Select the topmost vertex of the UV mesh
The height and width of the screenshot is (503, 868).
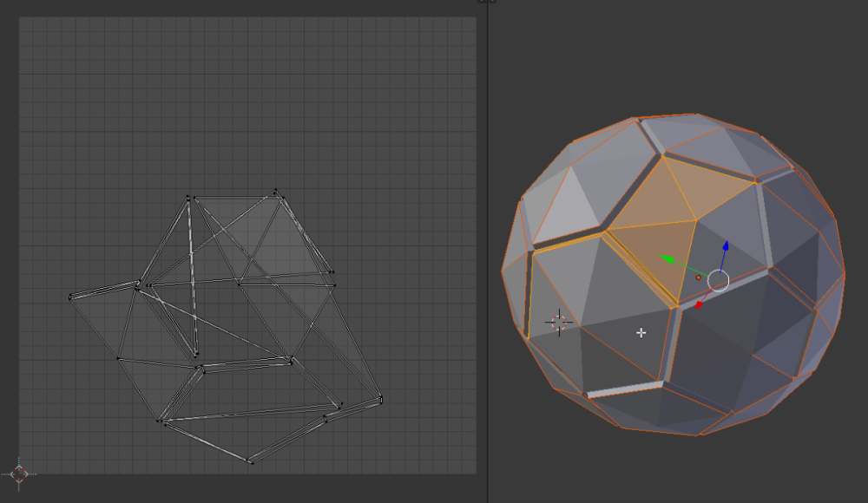pyautogui.click(x=276, y=191)
